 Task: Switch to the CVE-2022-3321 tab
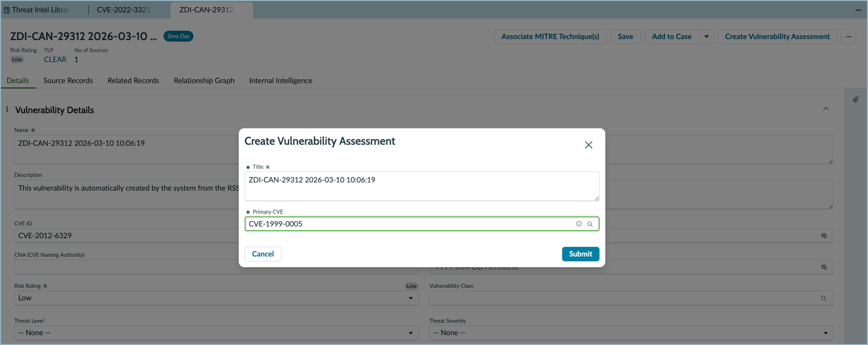pos(124,10)
